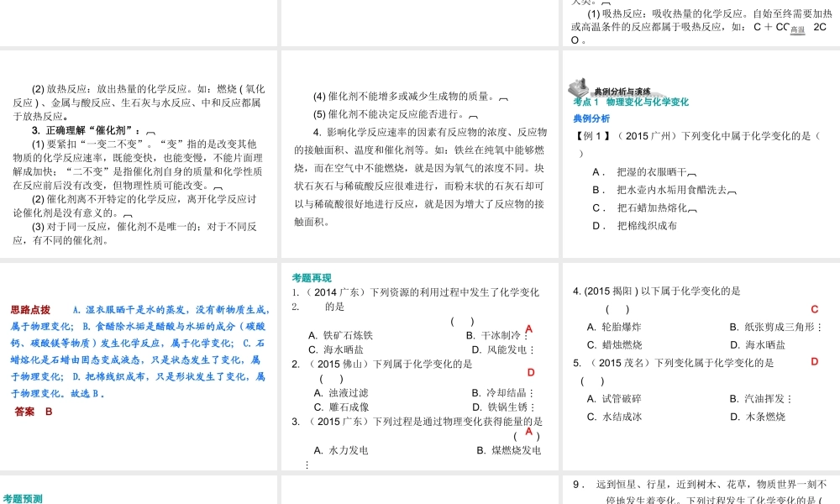840x504 pixels.
Task: Choose option B 把水壶内水垢用食醋洗去
Action: 664,190
